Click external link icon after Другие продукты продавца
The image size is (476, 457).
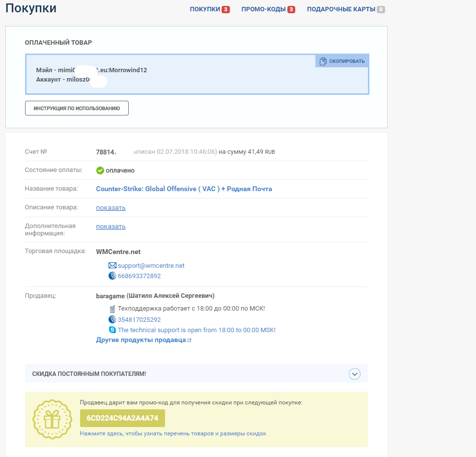point(190,341)
